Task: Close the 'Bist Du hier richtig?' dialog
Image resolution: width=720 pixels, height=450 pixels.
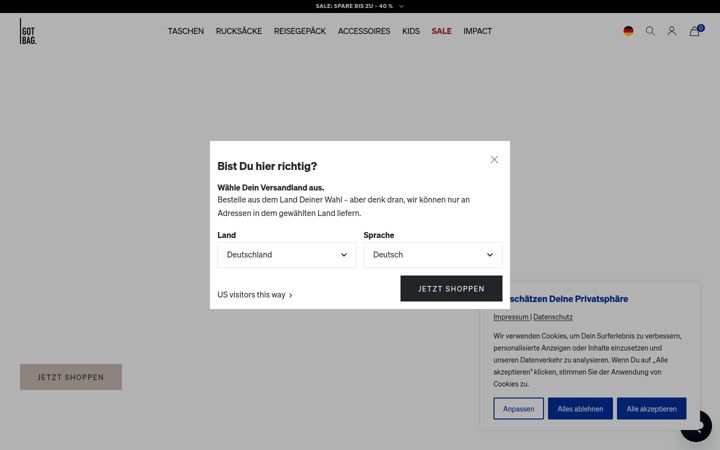Action: 494,159
